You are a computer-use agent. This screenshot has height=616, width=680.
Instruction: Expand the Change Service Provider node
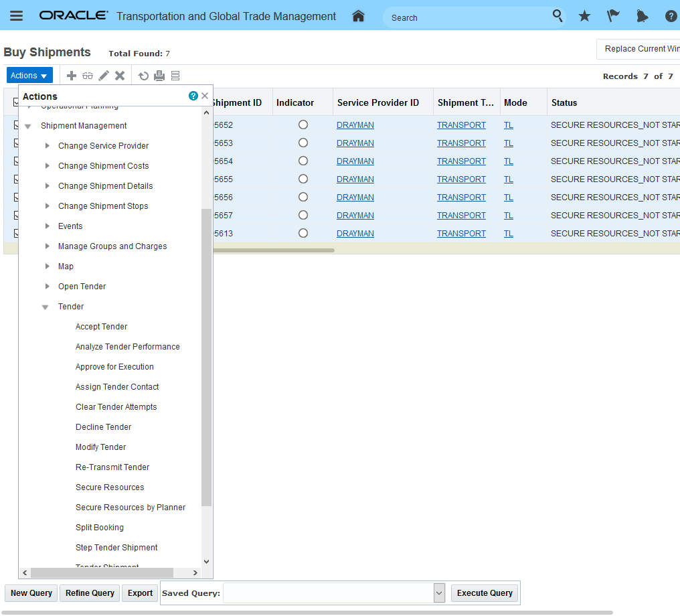47,146
